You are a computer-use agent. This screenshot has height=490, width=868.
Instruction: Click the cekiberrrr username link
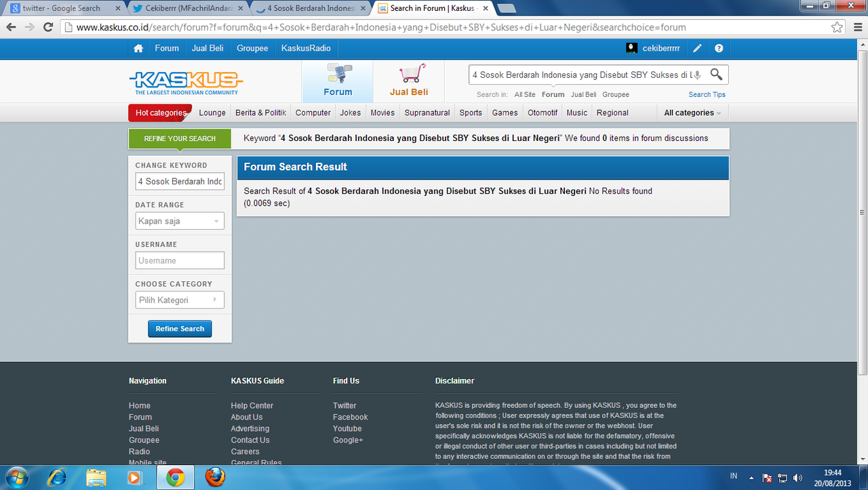click(x=661, y=49)
